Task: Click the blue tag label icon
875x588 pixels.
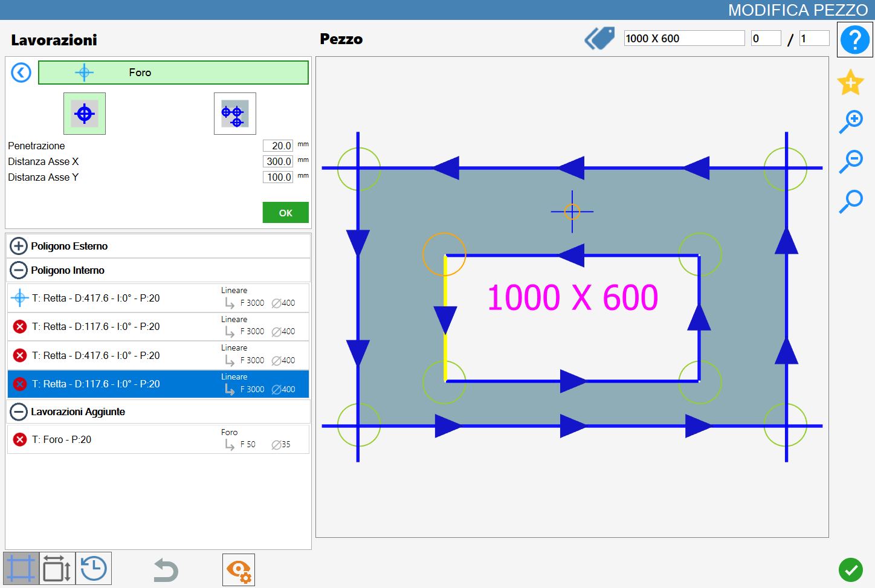Action: [x=599, y=38]
